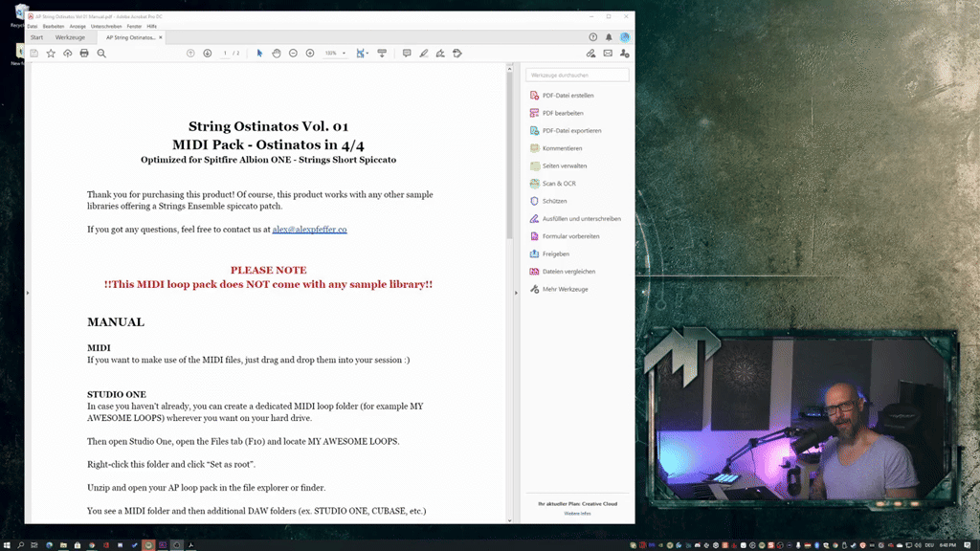This screenshot has width=980, height=551.
Task: Click the envelope email icon
Action: click(x=608, y=54)
